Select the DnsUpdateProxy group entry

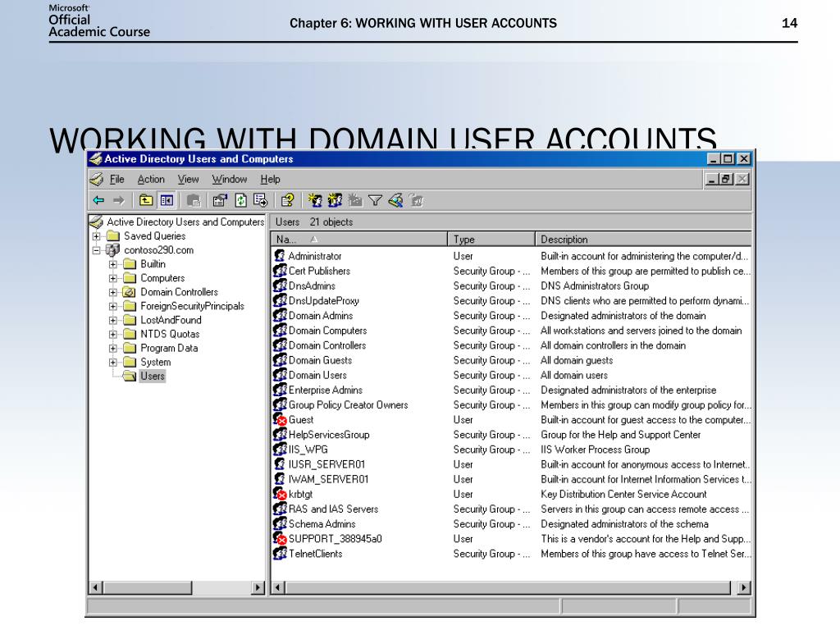323,301
